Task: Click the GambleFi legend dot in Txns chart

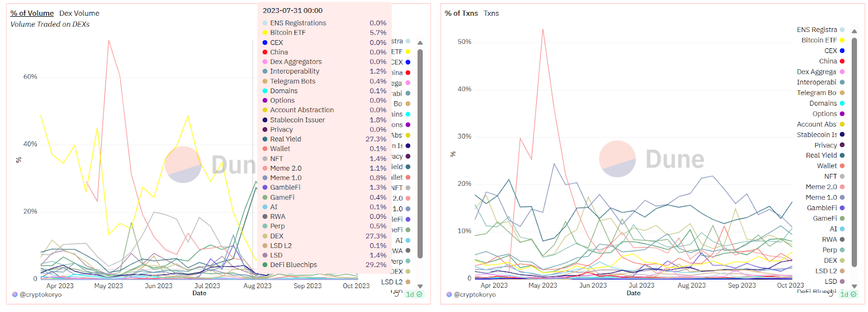Action: pos(842,208)
